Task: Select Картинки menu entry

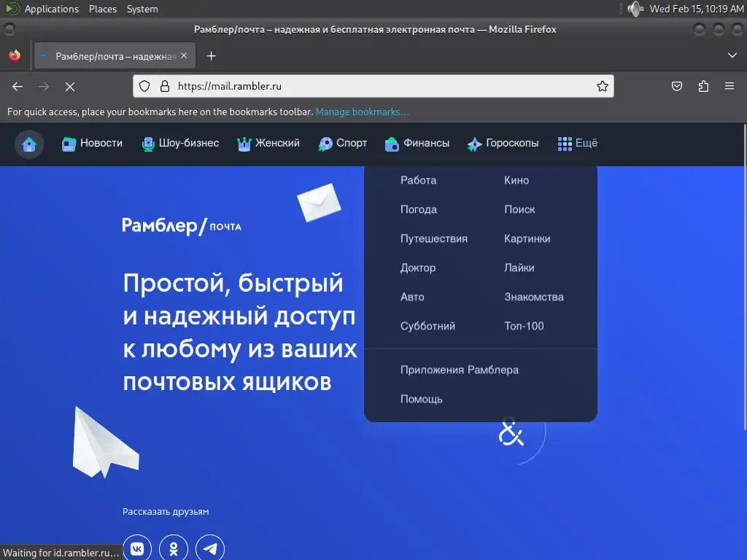Action: 527,238
